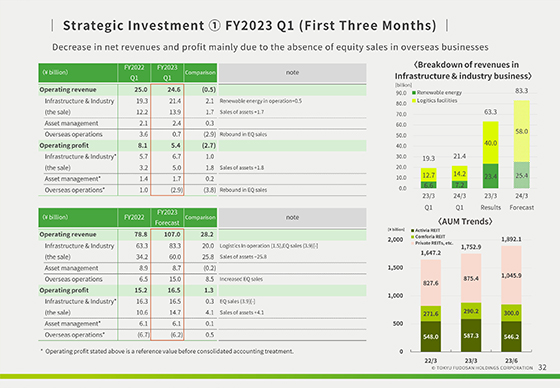Click the 548.0 Activia REIT bar segment
Image resolution: width=560 pixels, height=388 pixels.
430,337
